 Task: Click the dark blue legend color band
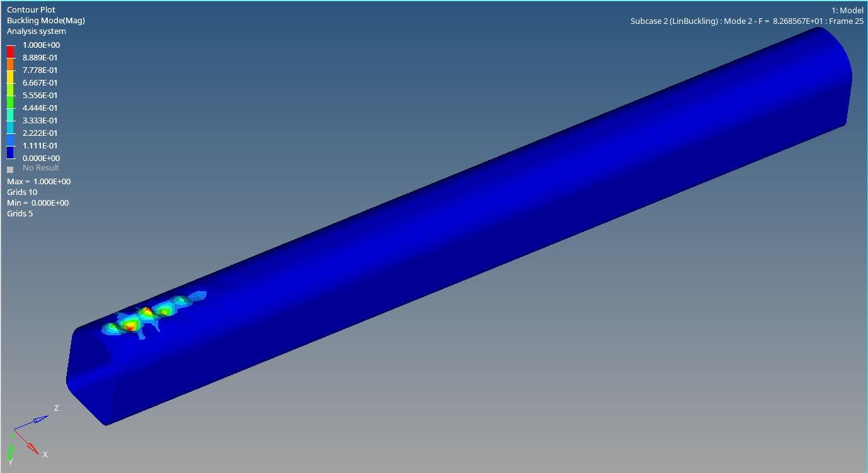(x=10, y=152)
